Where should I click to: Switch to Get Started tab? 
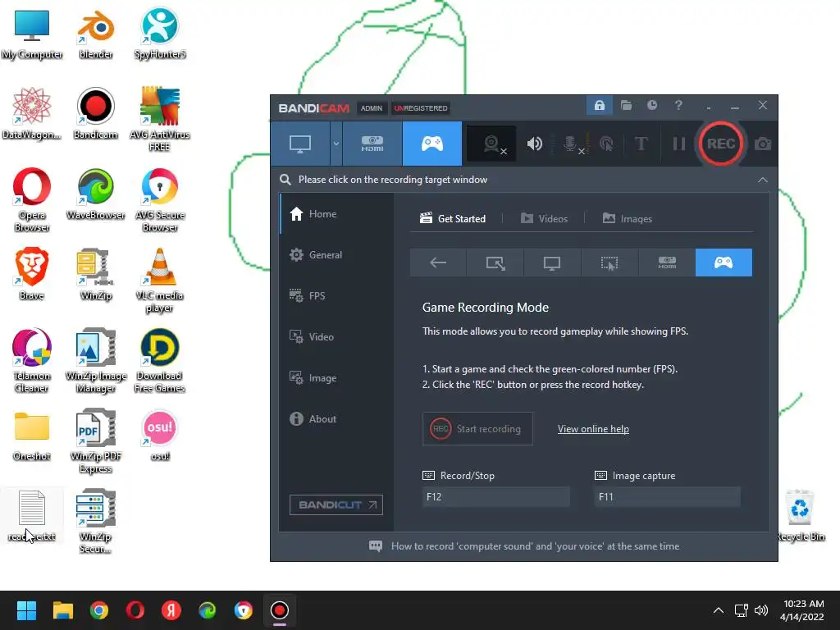pos(453,218)
